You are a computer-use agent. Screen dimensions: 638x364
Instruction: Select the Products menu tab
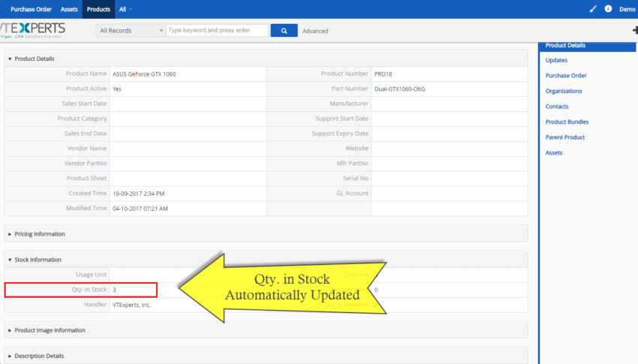98,9
